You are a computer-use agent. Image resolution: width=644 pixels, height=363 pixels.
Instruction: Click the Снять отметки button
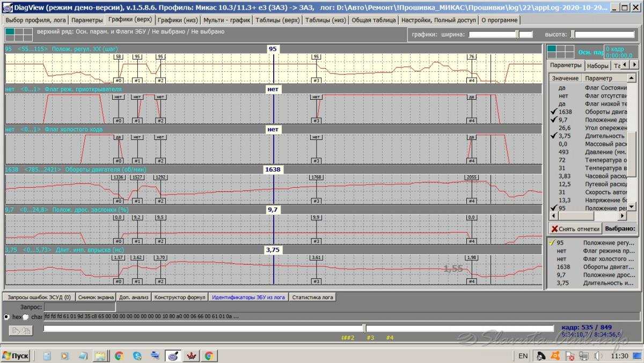click(575, 229)
